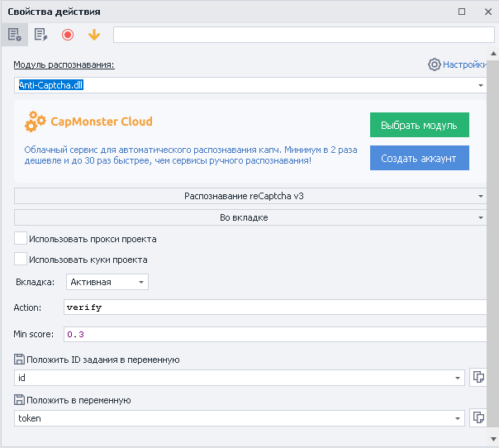This screenshot has width=499, height=448.
Task: Click the Action input field with 'verify'
Action: [273, 307]
